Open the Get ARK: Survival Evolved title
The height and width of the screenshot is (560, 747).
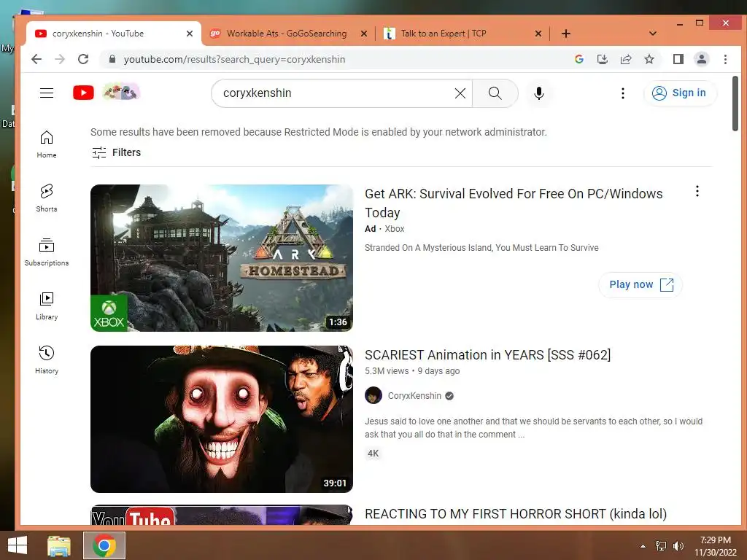tap(514, 203)
